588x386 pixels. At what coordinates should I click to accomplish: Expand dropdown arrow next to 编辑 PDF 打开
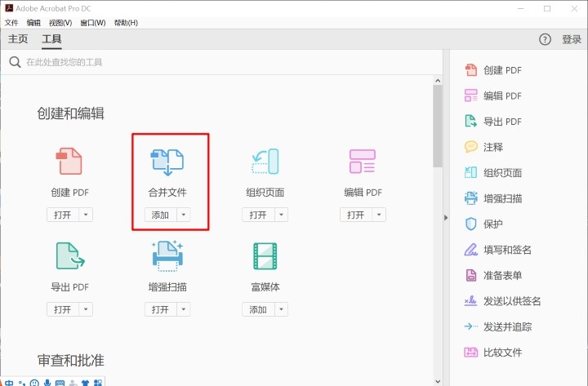379,215
